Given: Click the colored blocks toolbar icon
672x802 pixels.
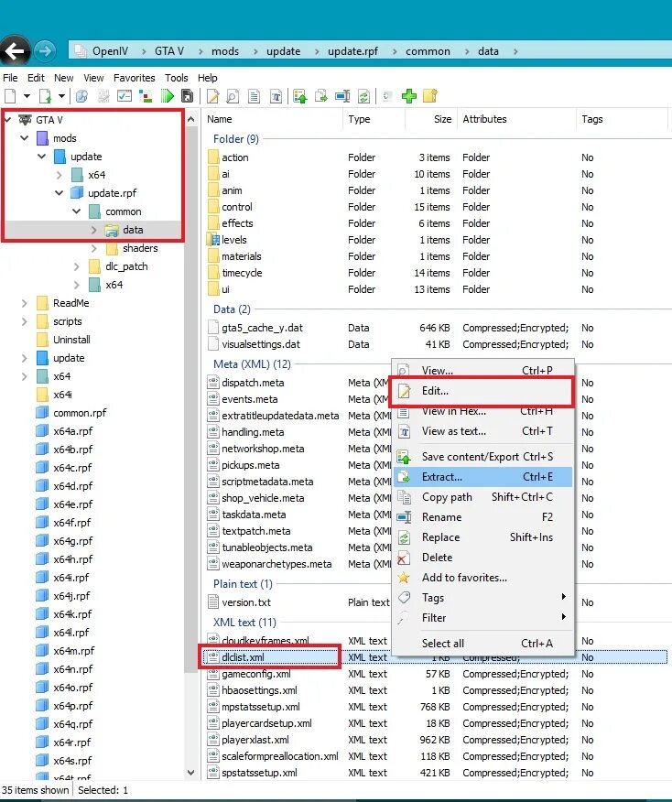Looking at the screenshot, I should coord(146,95).
